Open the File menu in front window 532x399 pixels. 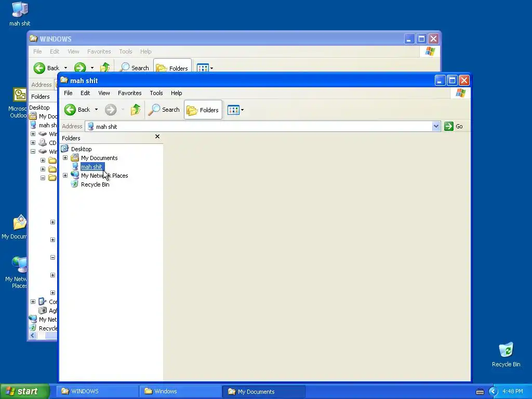click(x=68, y=93)
